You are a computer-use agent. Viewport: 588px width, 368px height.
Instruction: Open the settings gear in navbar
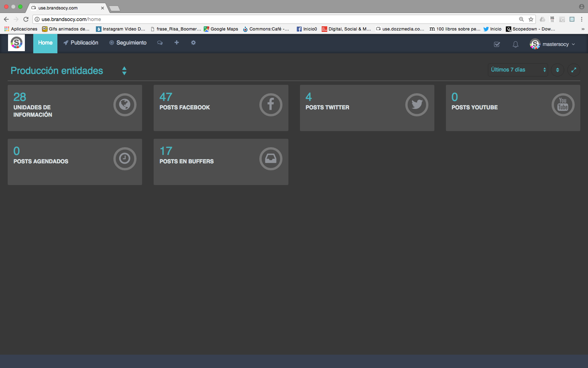point(193,42)
